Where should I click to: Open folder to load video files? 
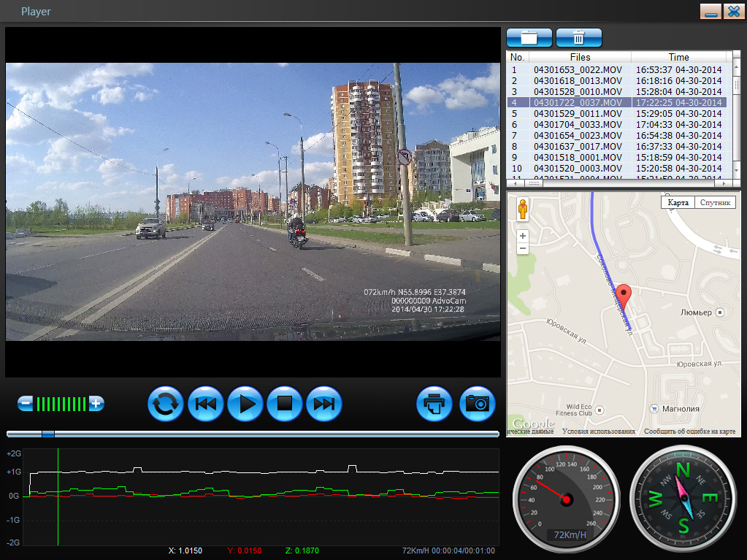click(529, 38)
